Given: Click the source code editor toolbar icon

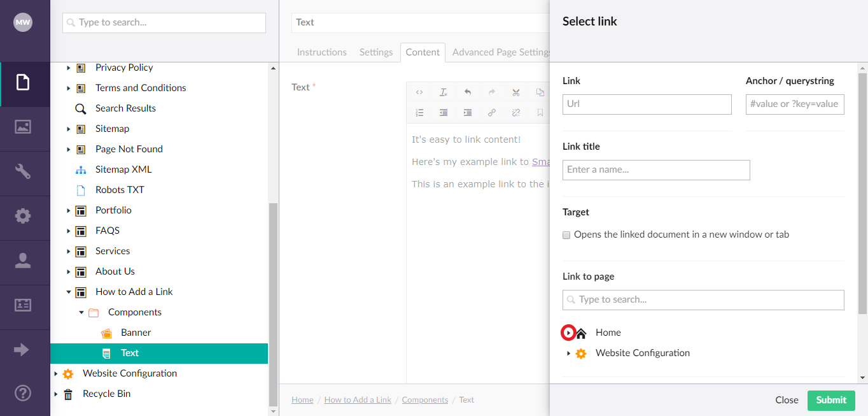Looking at the screenshot, I should tap(419, 92).
